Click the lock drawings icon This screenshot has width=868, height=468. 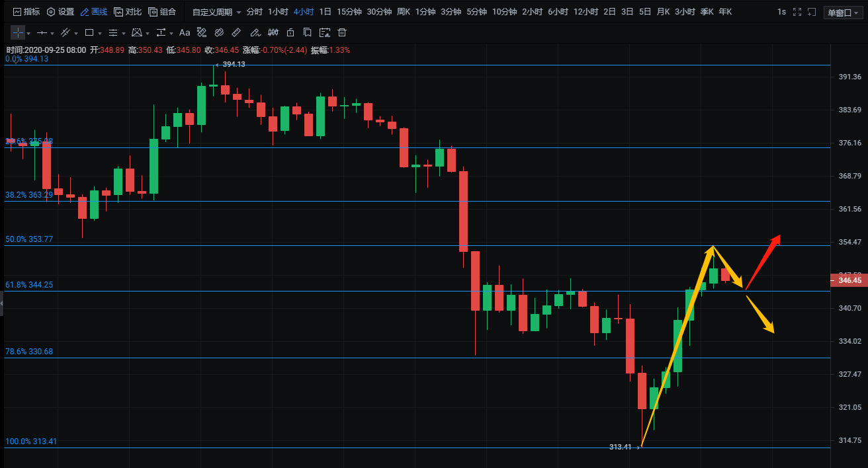click(290, 32)
